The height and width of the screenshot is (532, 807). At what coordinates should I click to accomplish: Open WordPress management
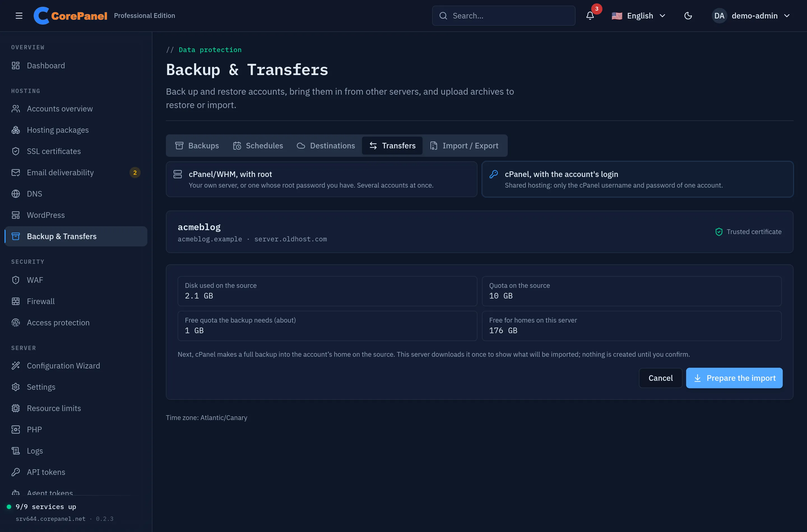pos(76,215)
